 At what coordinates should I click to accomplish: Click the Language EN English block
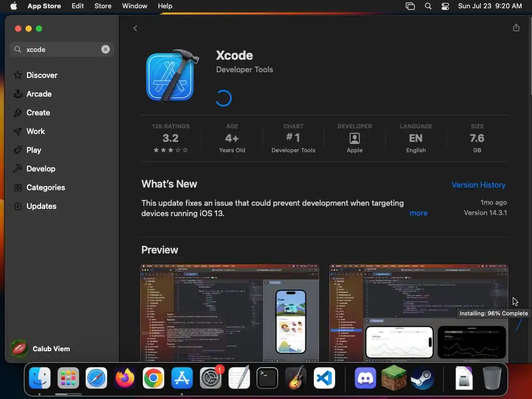[416, 138]
